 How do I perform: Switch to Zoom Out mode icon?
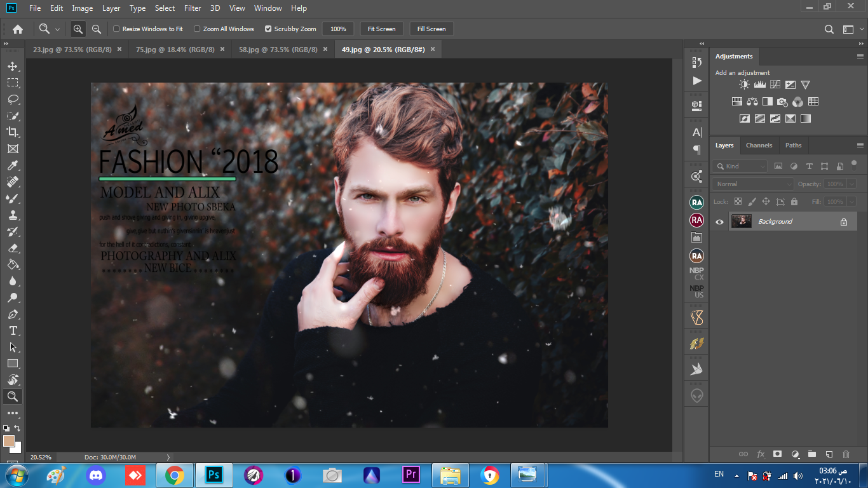click(97, 29)
